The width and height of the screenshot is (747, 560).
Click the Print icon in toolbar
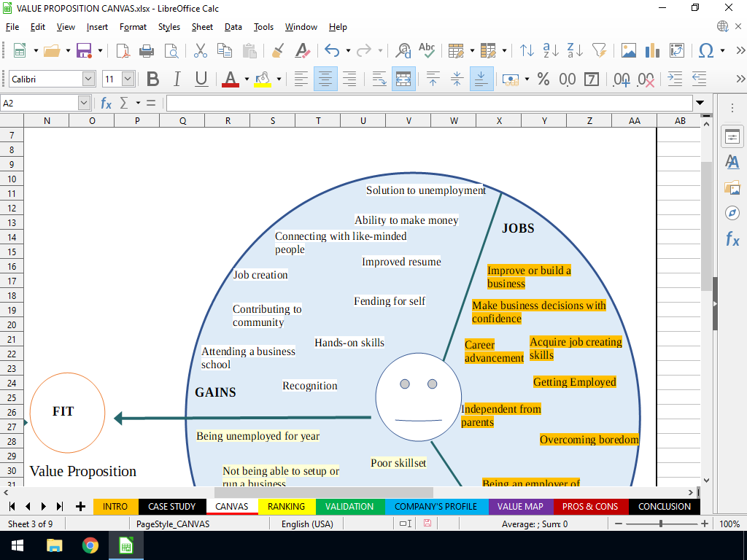(x=147, y=50)
